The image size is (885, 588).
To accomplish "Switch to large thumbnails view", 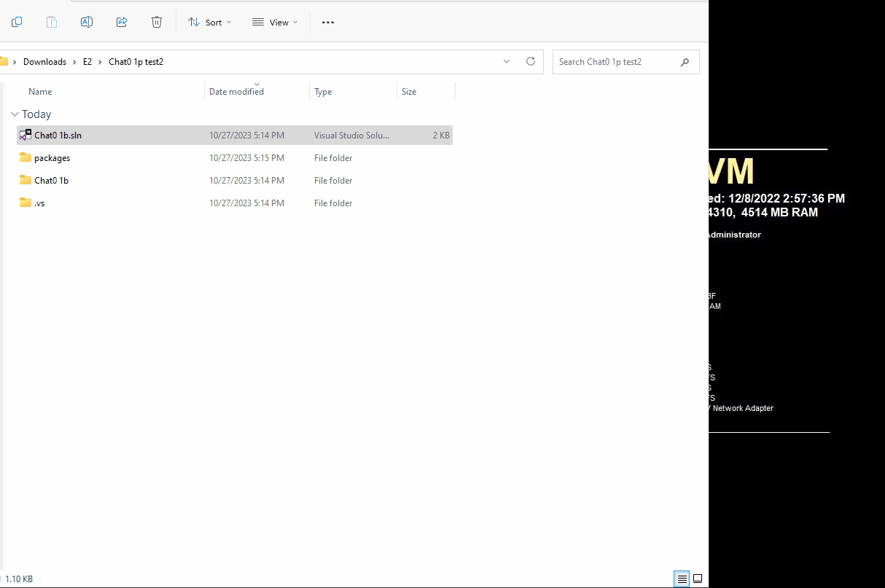I will click(x=698, y=578).
